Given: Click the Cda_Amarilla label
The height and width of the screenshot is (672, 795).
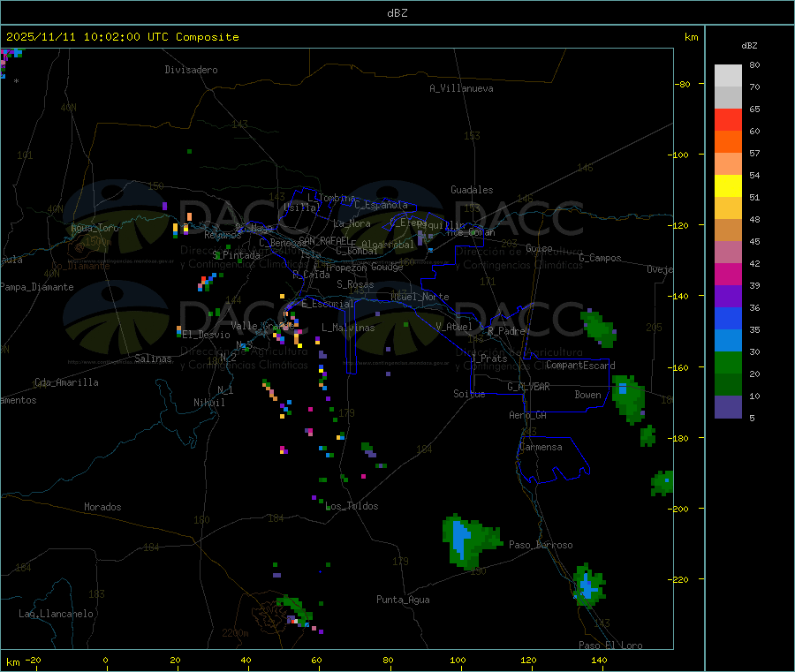Looking at the screenshot, I should click(x=66, y=382).
